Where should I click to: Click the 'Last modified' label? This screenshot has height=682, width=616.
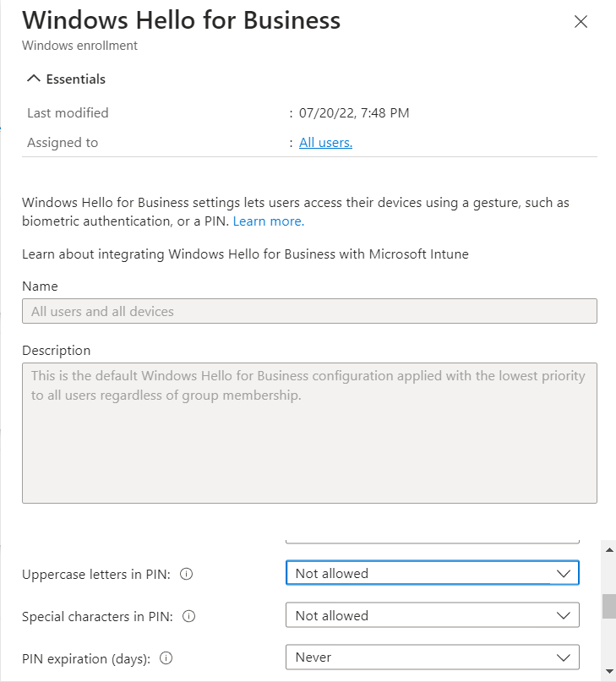coord(68,113)
